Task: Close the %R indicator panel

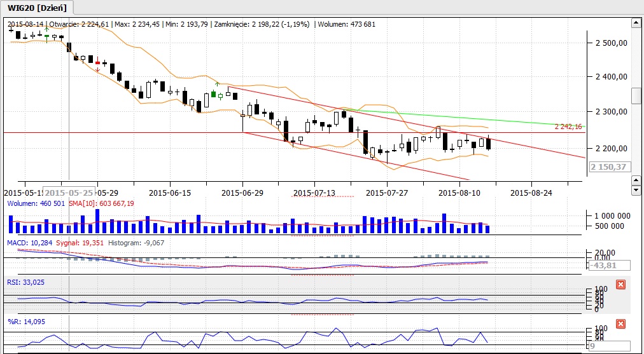Action: click(620, 324)
